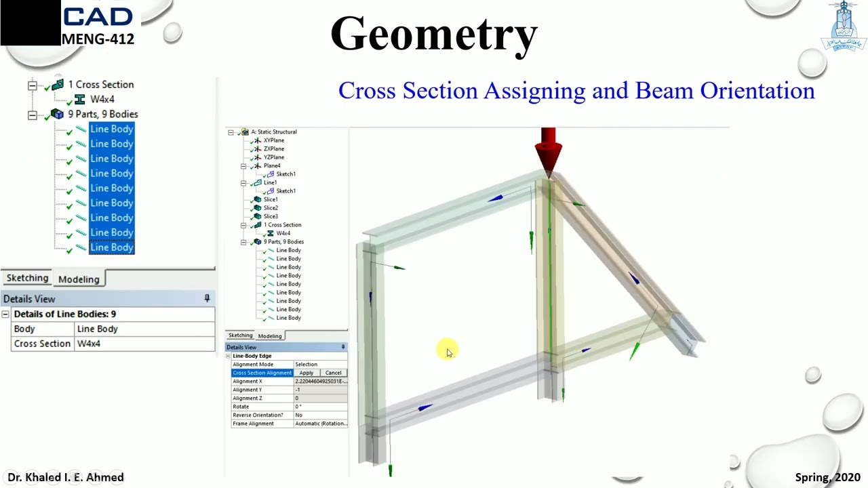Click the 9 Parts, 9 Bodies icon in small tree
Screen dimensions: 868x488
coord(258,242)
